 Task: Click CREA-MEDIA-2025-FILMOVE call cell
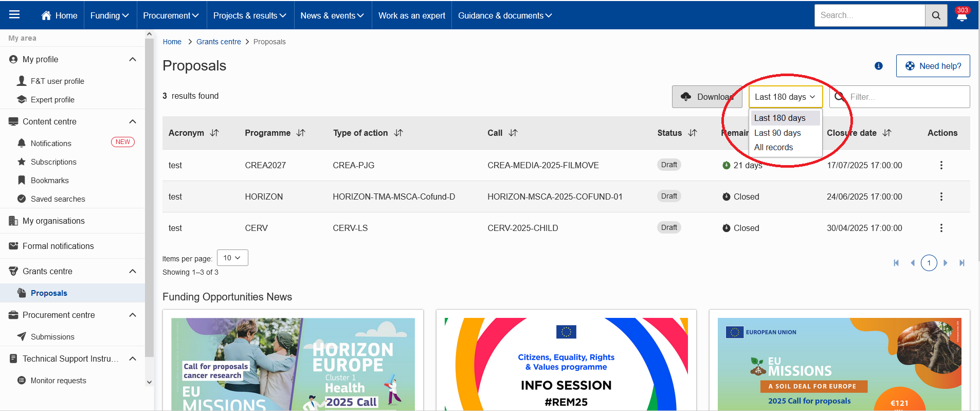pos(543,165)
